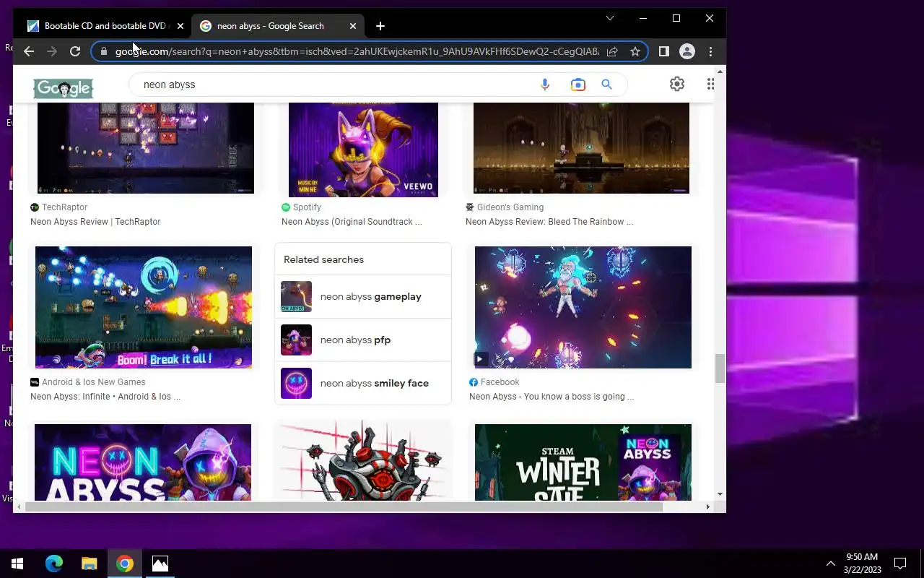Open the Chrome three-dot menu

pyautogui.click(x=710, y=51)
